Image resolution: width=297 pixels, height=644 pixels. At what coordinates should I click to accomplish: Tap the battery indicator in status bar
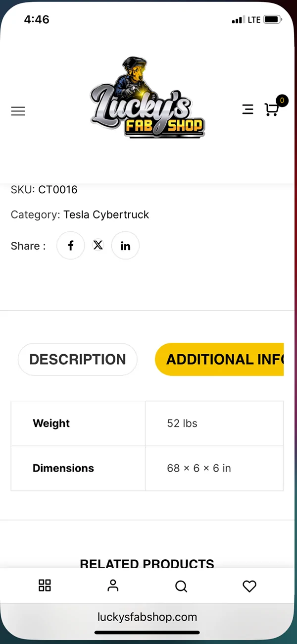pyautogui.click(x=273, y=20)
